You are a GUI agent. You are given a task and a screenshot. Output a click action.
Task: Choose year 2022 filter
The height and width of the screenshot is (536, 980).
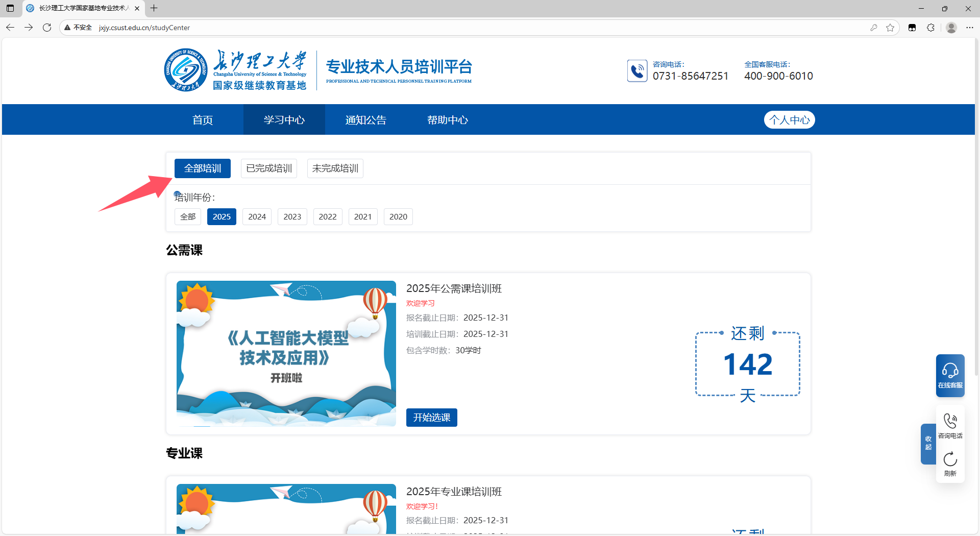click(x=327, y=217)
